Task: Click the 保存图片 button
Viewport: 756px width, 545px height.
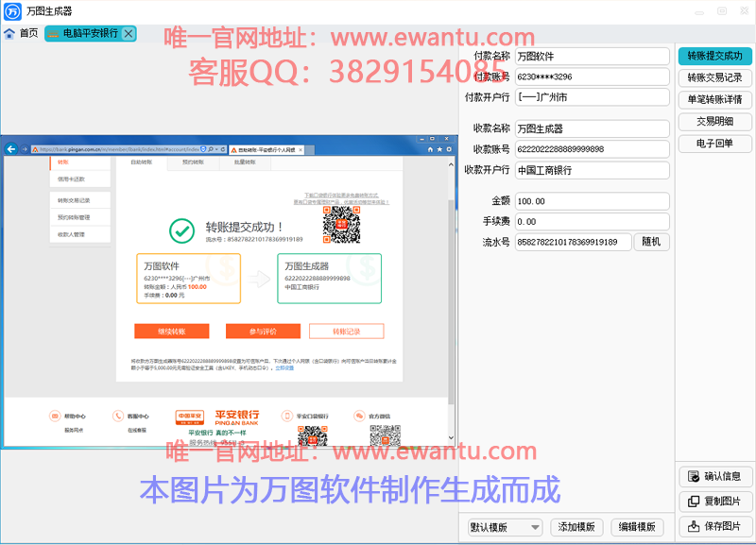Action: pos(715,526)
